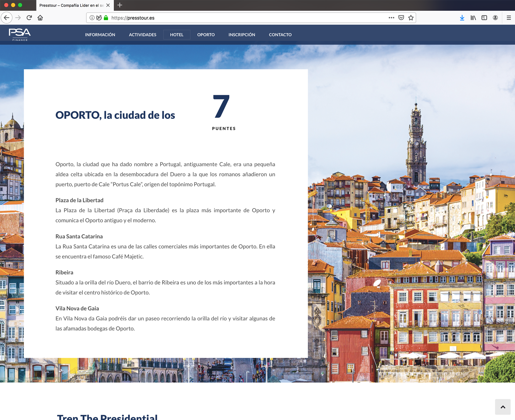Bookmark this page with star icon
Viewport: 515px width, 420px height.
pos(411,18)
